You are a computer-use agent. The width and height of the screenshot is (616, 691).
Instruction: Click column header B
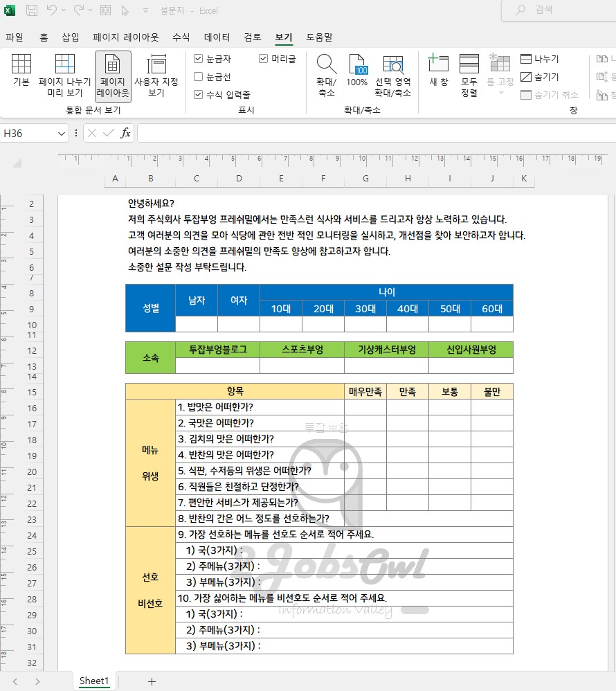[x=151, y=179]
